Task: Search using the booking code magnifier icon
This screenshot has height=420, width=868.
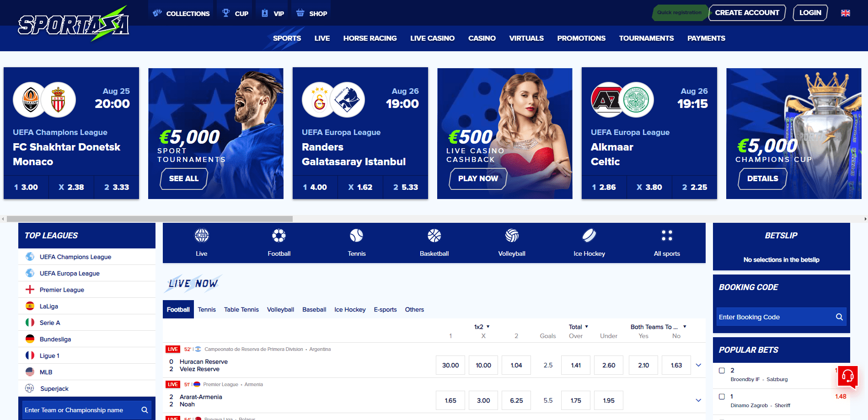Action: [839, 317]
